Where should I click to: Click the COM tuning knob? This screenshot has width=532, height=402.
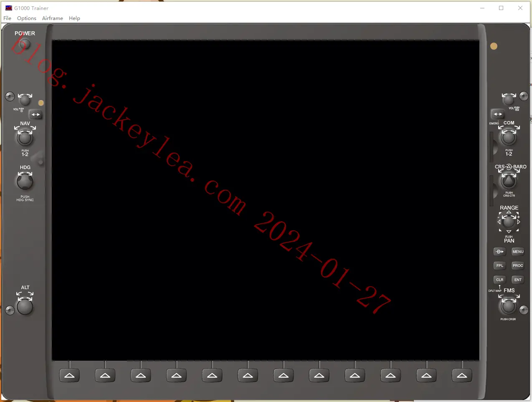click(x=509, y=137)
